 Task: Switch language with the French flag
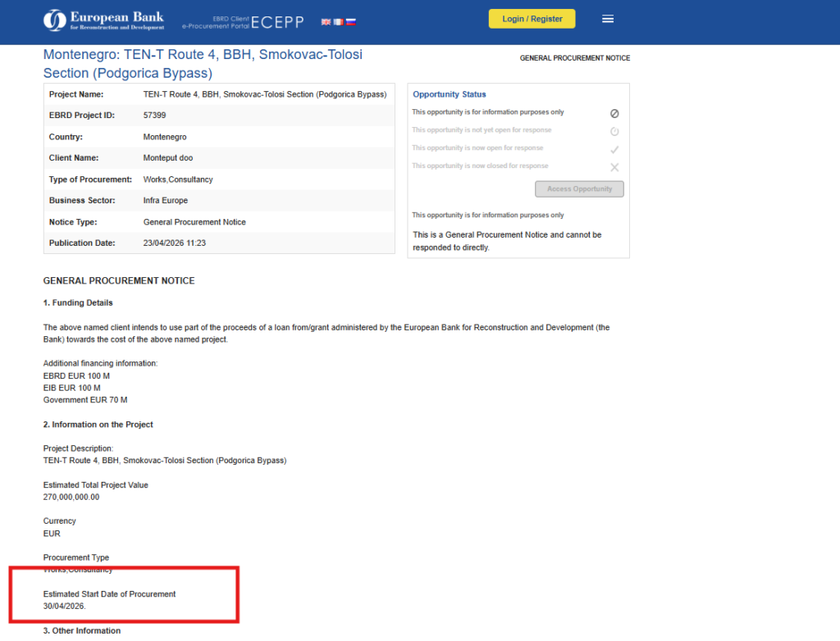tap(338, 22)
